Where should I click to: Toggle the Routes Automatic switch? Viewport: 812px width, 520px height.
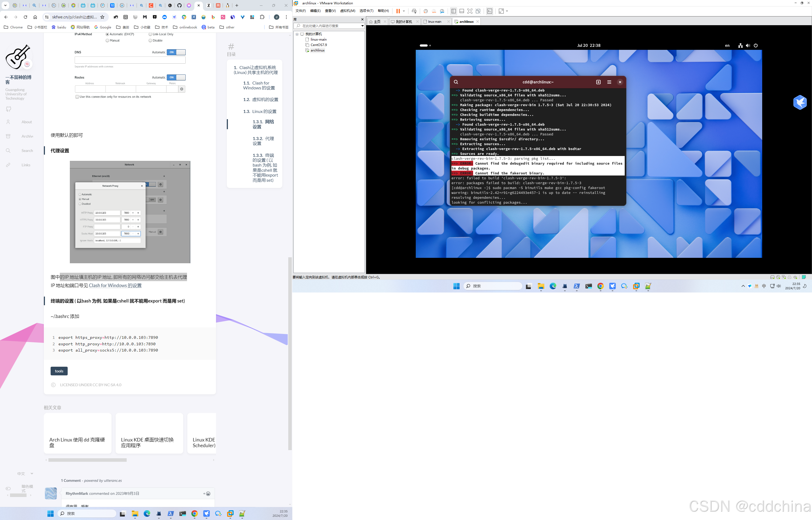point(176,77)
